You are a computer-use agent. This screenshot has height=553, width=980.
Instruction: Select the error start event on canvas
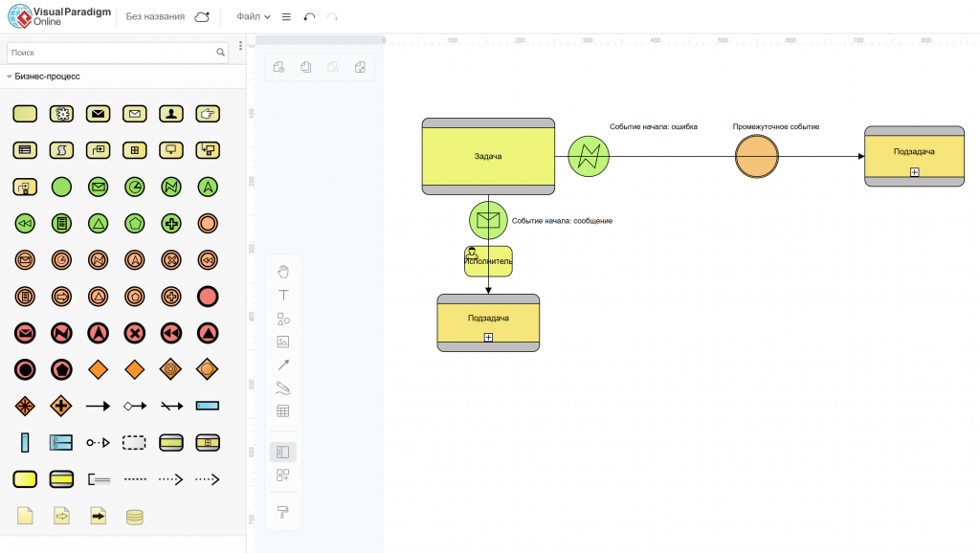(x=589, y=156)
